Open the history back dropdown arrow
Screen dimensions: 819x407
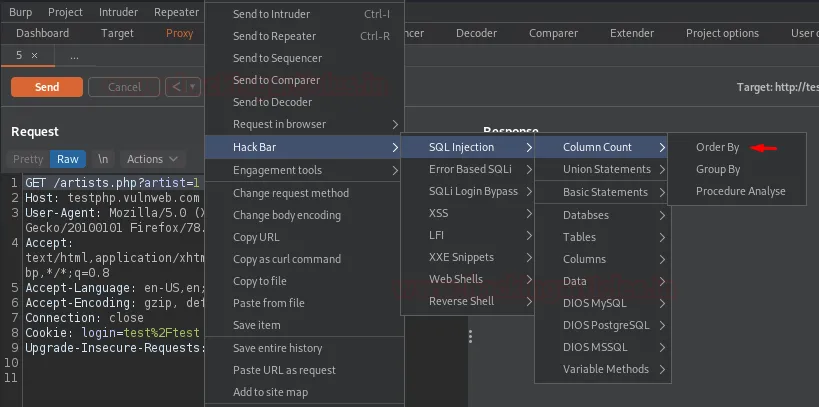[193, 87]
